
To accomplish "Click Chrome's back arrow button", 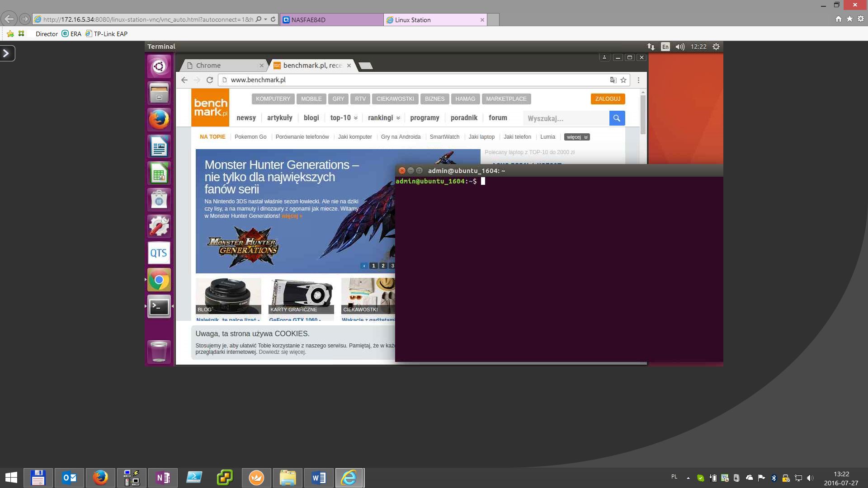I will click(x=184, y=80).
